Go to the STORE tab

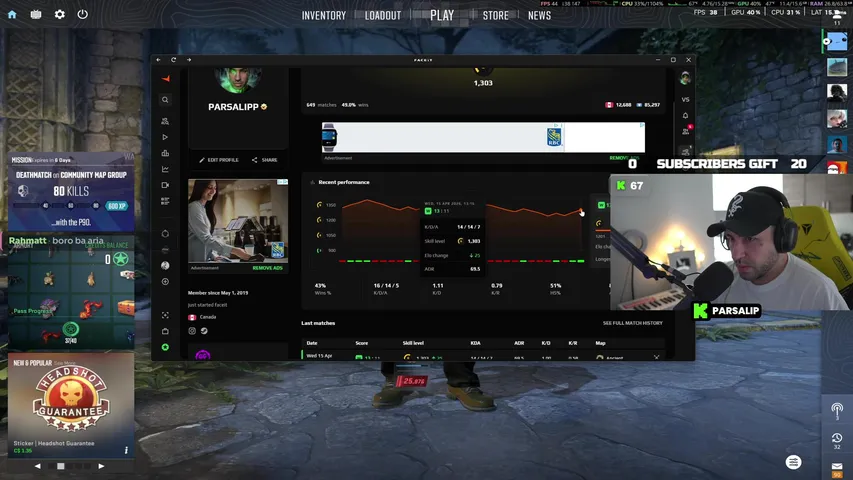495,16
